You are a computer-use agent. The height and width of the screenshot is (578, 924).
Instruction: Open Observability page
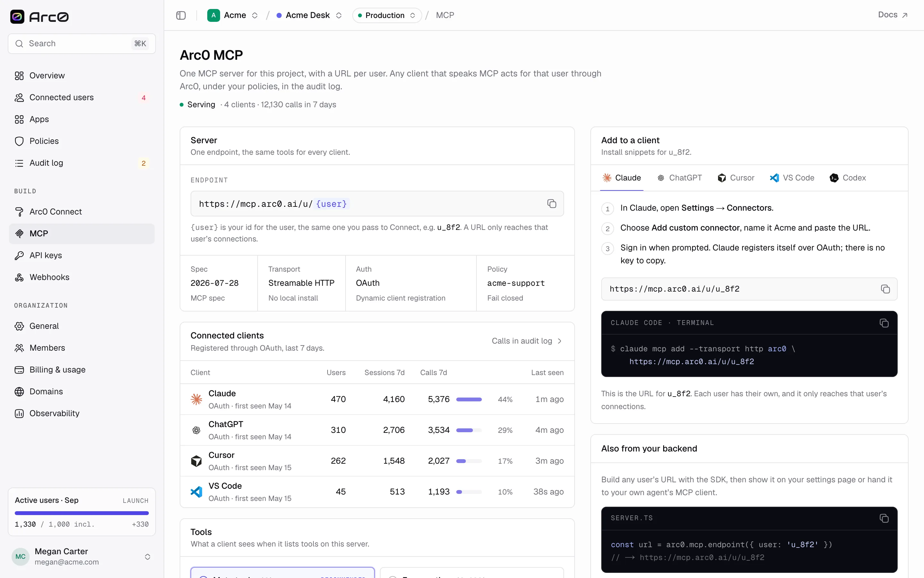[82, 413]
